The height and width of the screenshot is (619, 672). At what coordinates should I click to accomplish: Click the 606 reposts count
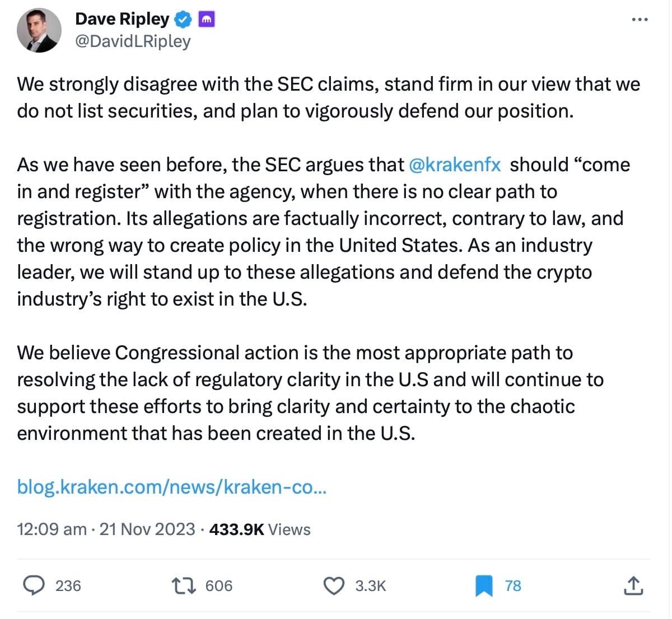(x=219, y=585)
